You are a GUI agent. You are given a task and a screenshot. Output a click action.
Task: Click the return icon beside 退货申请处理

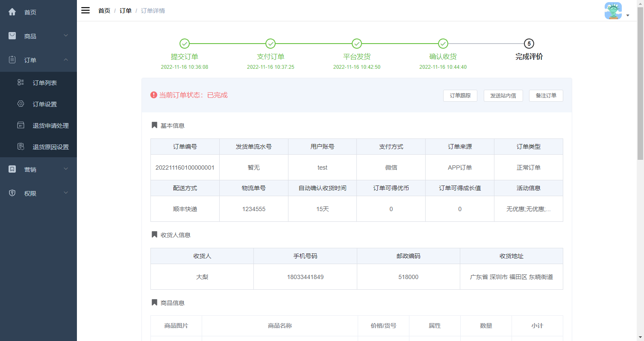coord(21,125)
